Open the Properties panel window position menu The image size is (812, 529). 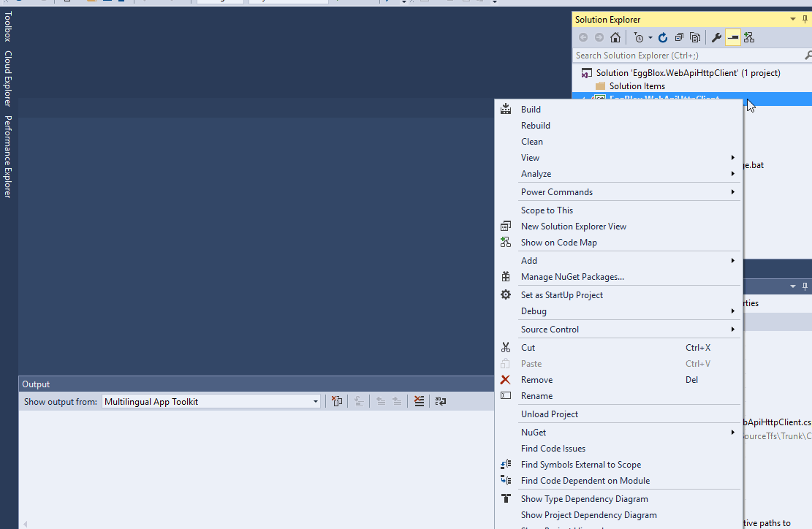(793, 286)
